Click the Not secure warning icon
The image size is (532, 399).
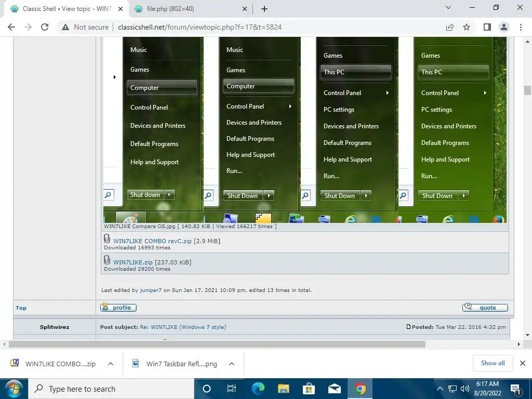click(x=65, y=27)
